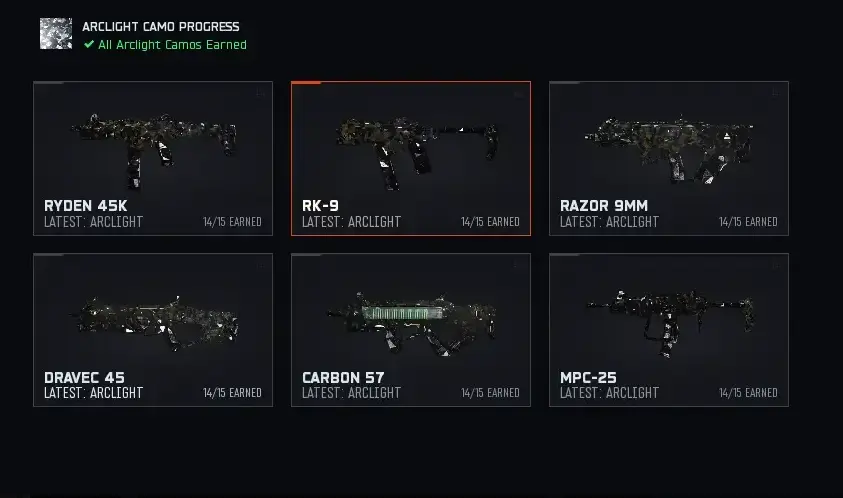Click 14/15 Earned on the Ryden 45K card

[x=232, y=222]
